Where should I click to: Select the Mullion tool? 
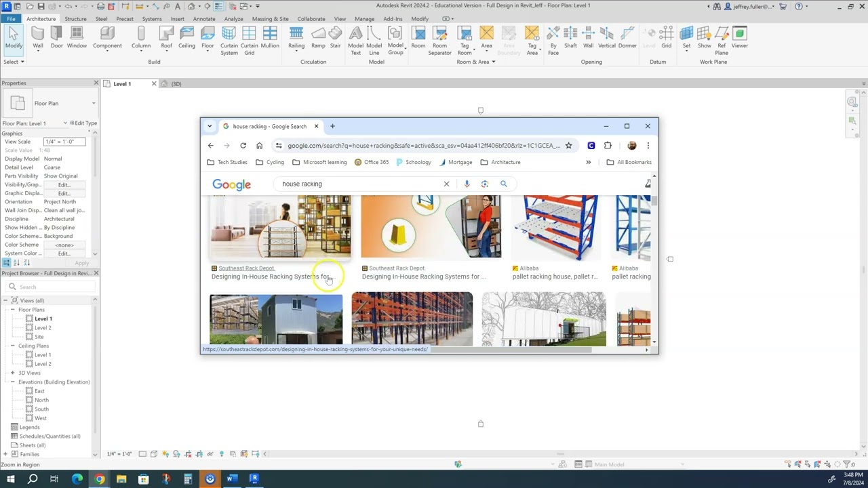(270, 38)
